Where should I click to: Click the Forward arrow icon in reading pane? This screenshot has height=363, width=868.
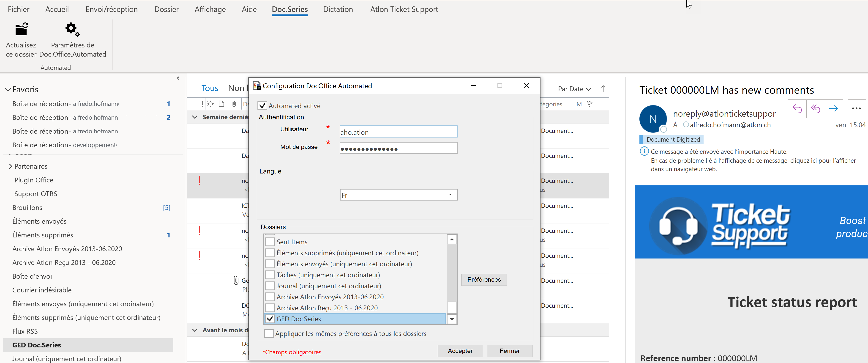(x=834, y=109)
